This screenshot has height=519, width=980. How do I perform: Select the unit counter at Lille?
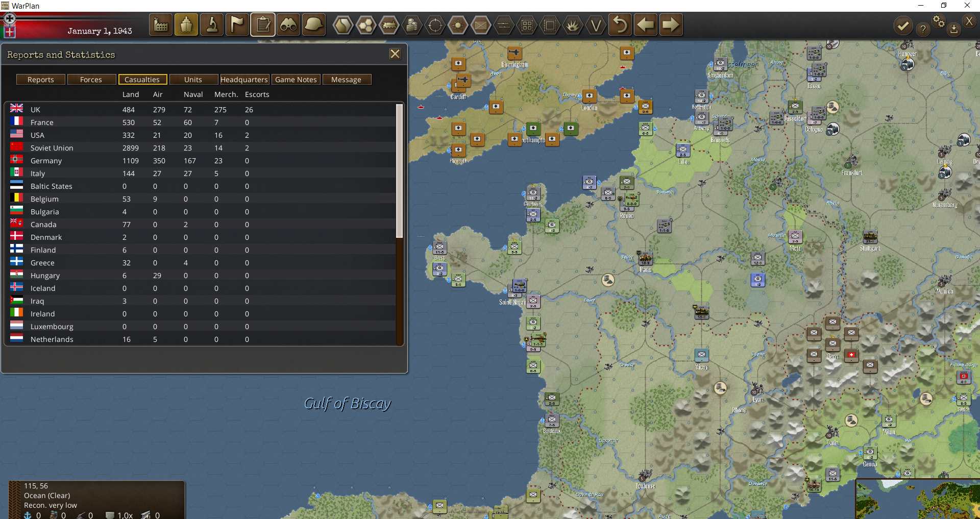click(x=683, y=151)
